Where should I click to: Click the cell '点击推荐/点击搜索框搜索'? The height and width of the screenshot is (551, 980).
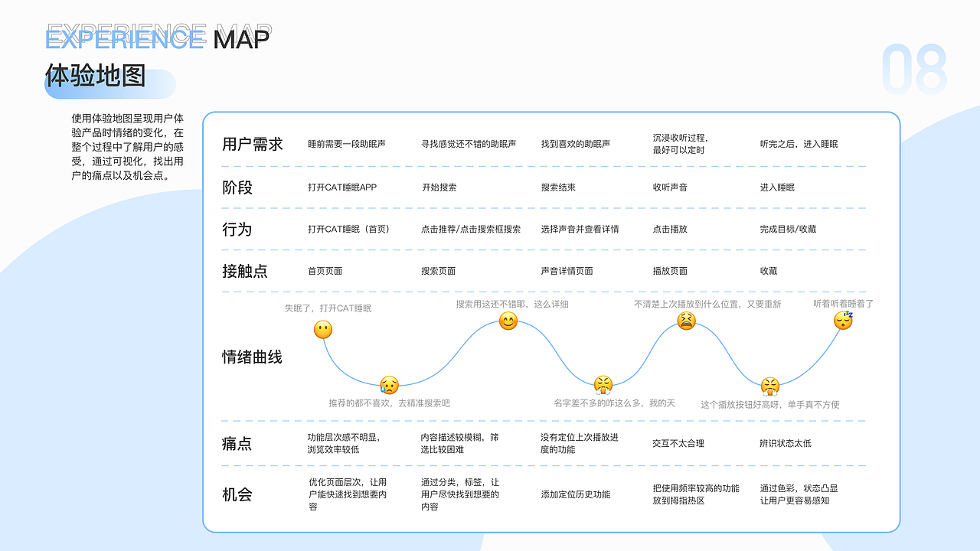[x=471, y=229]
